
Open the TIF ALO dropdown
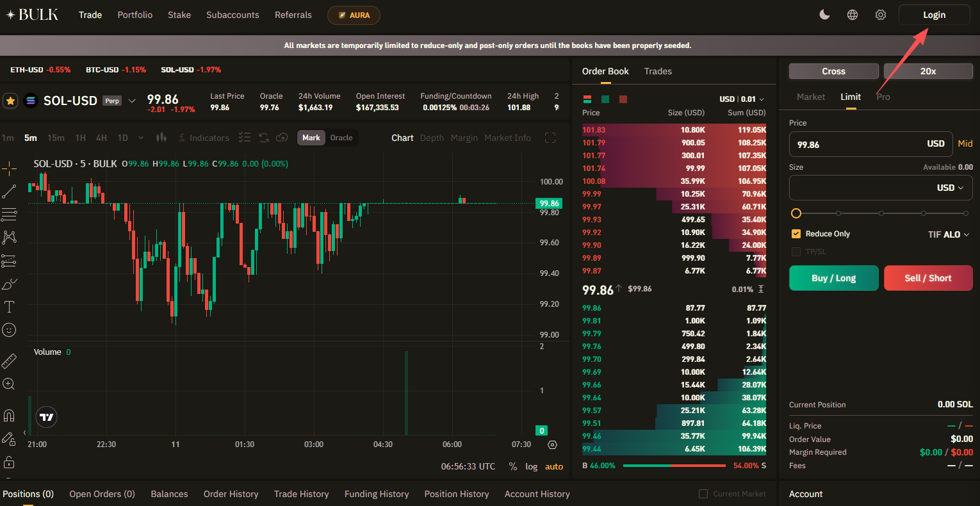949,234
